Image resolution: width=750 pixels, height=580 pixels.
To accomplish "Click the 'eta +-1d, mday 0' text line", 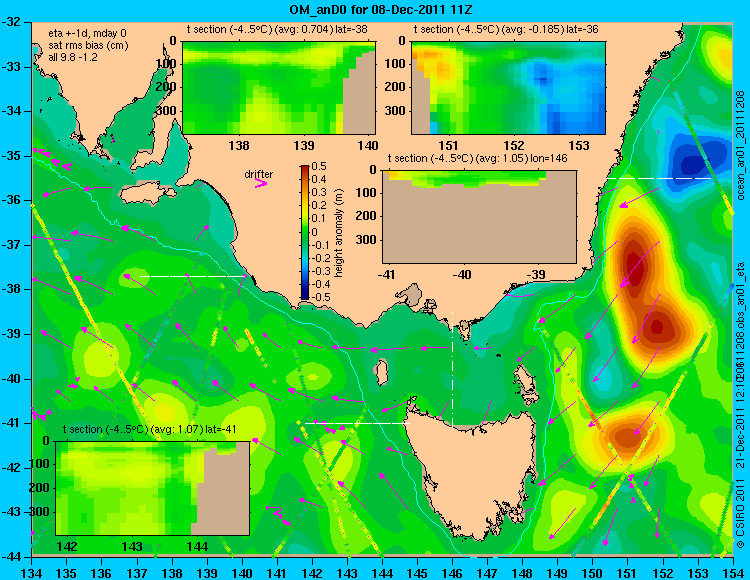I will (x=87, y=33).
